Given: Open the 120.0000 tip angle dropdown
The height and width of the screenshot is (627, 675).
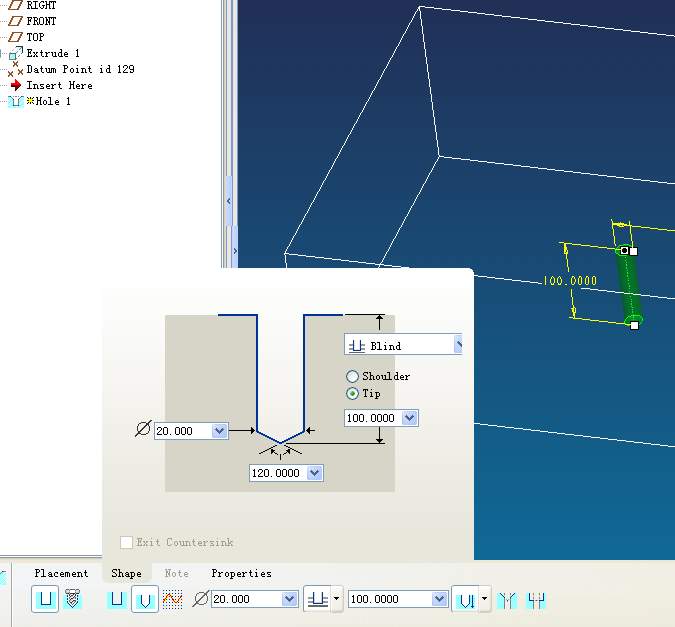Looking at the screenshot, I should tap(315, 473).
